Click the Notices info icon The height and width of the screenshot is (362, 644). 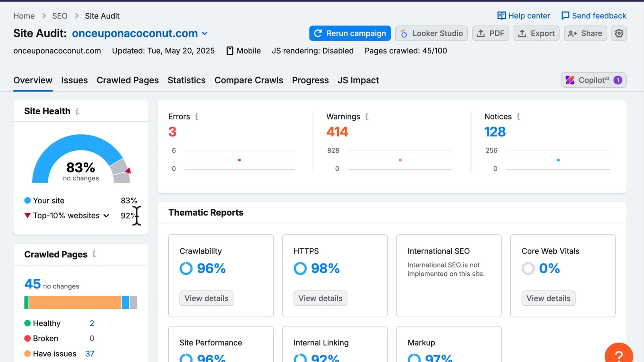click(x=518, y=117)
